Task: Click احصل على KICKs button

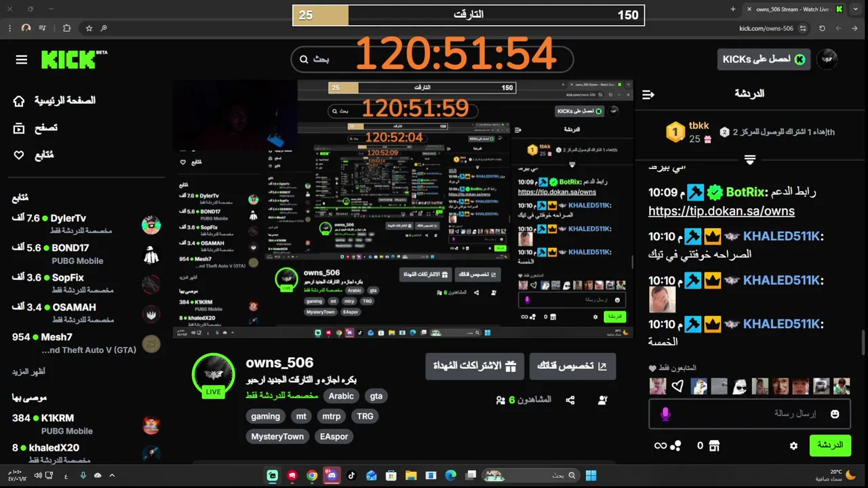Action: coord(764,60)
